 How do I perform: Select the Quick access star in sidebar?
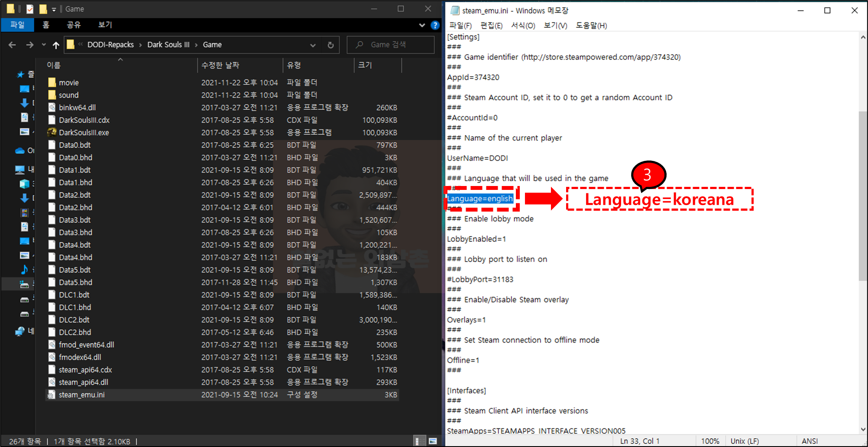click(x=21, y=75)
